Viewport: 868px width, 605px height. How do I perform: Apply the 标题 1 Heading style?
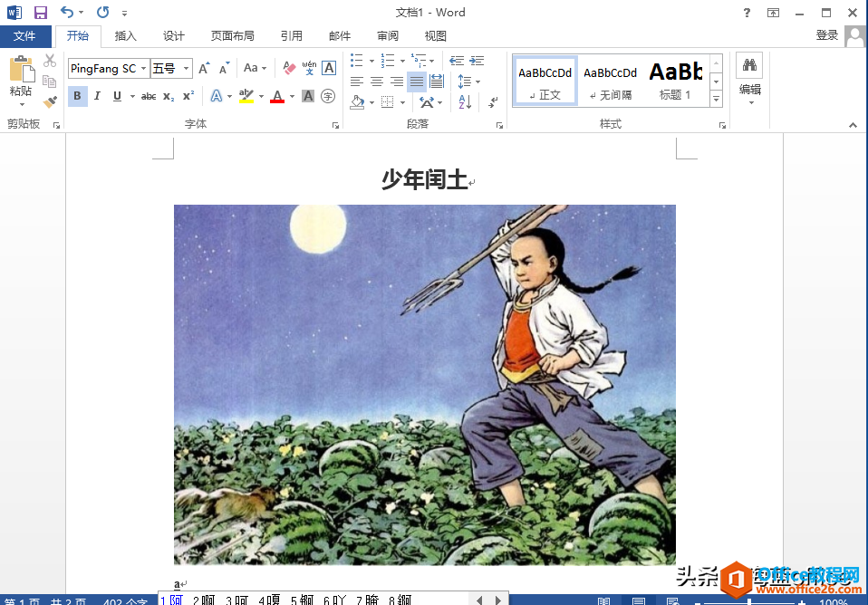coord(675,82)
